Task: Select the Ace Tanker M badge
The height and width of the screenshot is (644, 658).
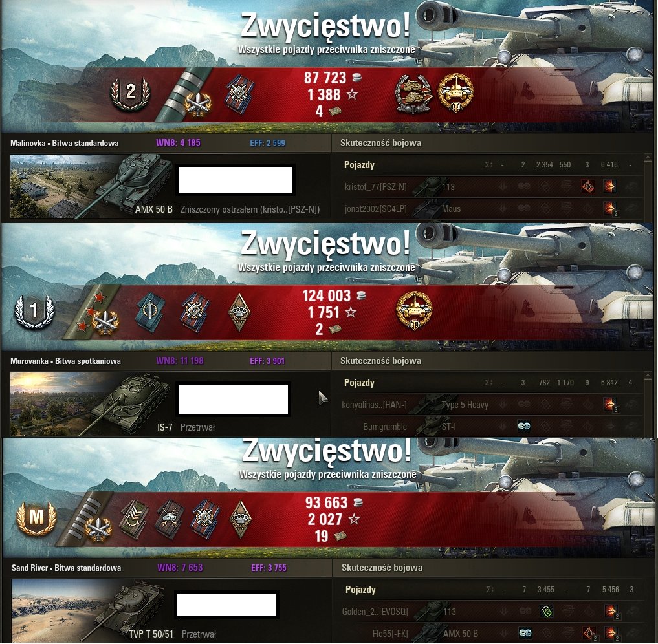Action: click(x=36, y=518)
